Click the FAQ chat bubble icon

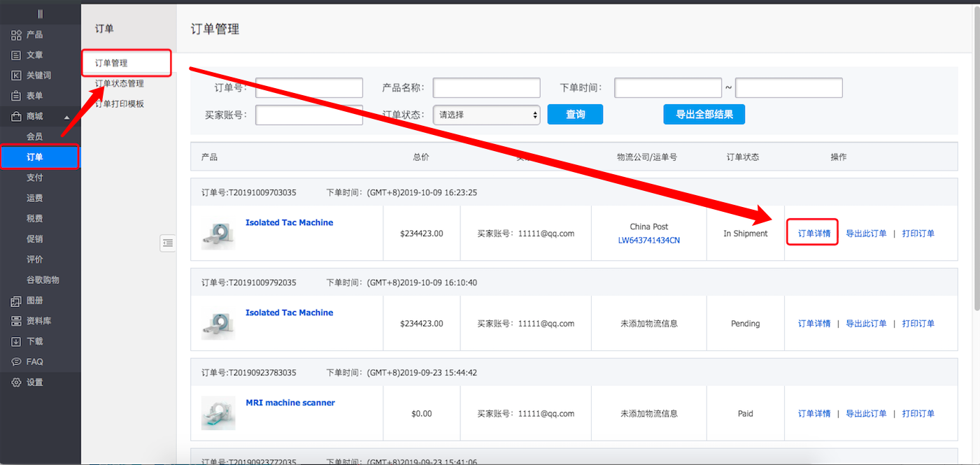pos(16,362)
